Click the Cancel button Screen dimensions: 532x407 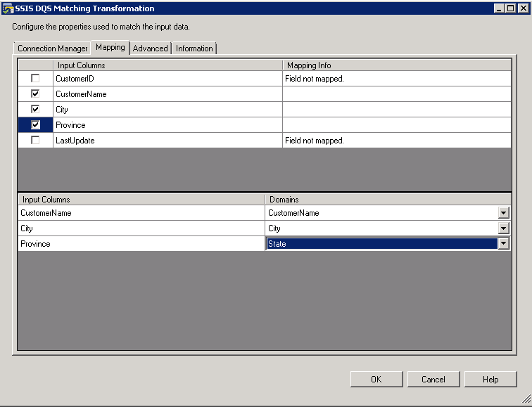[433, 379]
